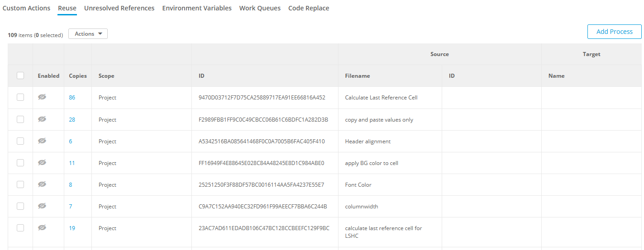The width and height of the screenshot is (644, 250).
Task: Tick the checkbox for Font Color row
Action: 20,184
